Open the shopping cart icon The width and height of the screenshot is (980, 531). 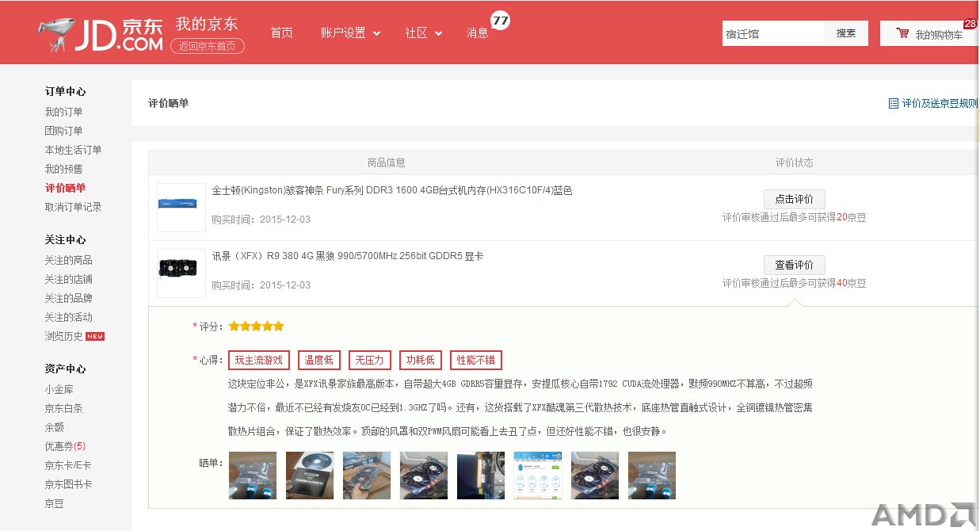[902, 33]
